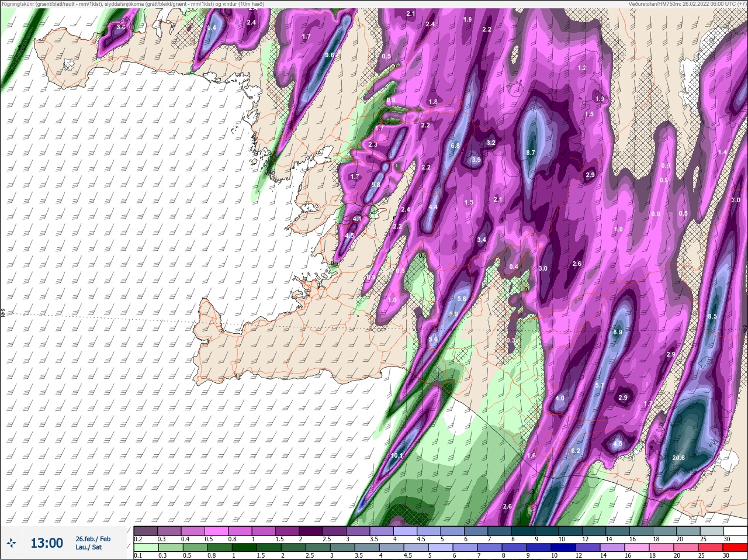The height and width of the screenshot is (560, 748).
Task: Click the date text '26.feb./ Feb'
Action: pyautogui.click(x=93, y=538)
